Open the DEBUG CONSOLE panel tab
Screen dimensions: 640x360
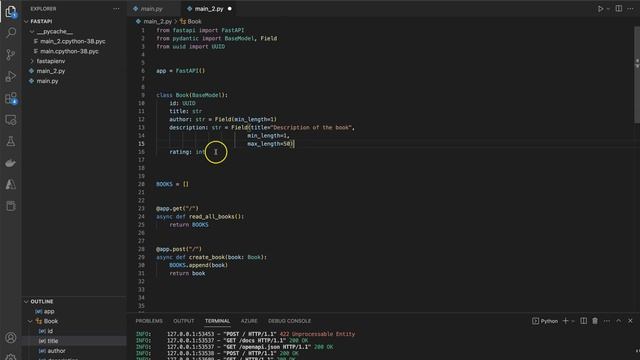(289, 321)
